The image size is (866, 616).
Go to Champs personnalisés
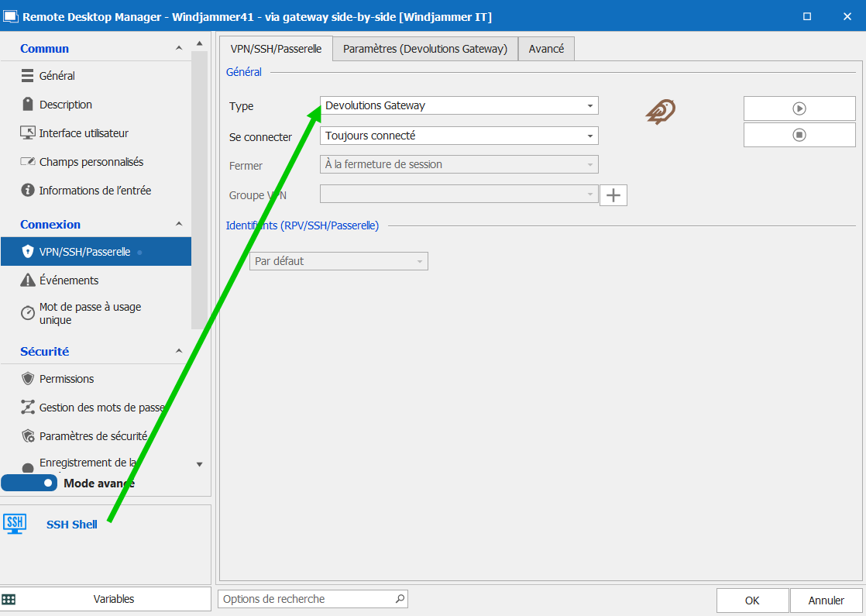(x=91, y=162)
